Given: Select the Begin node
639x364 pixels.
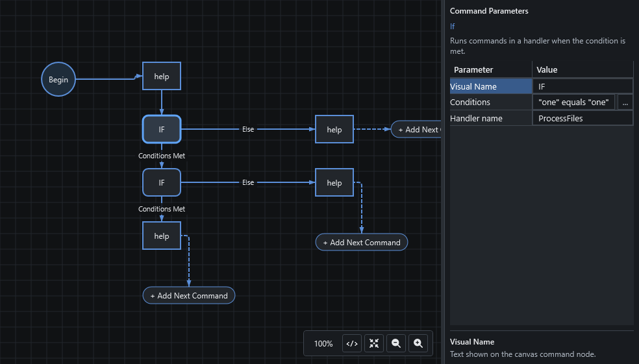Looking at the screenshot, I should 58,79.
